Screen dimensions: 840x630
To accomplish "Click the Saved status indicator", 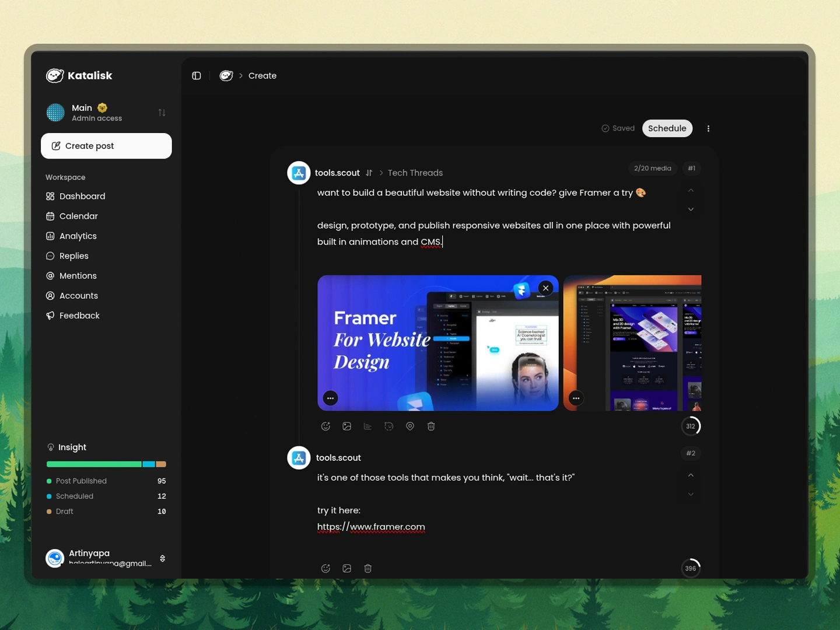I will pos(618,128).
